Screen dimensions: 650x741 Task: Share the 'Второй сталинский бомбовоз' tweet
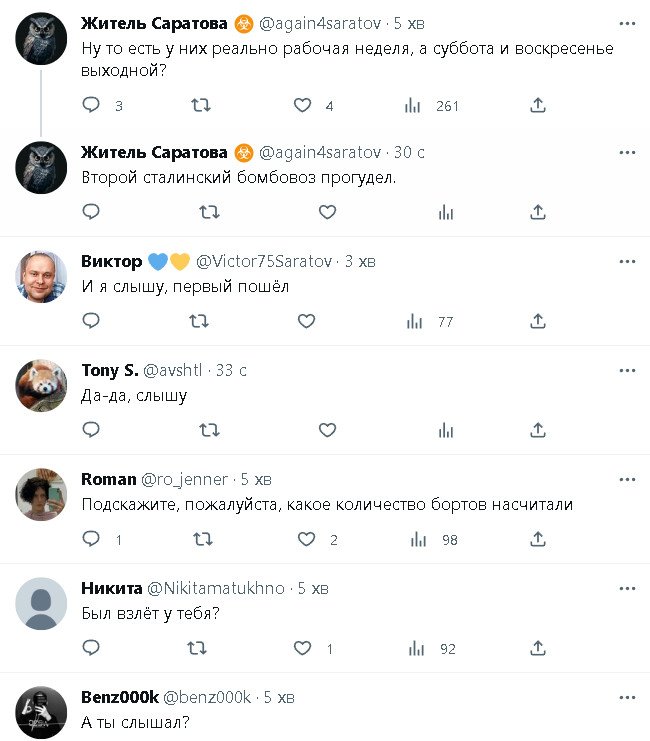tap(538, 212)
